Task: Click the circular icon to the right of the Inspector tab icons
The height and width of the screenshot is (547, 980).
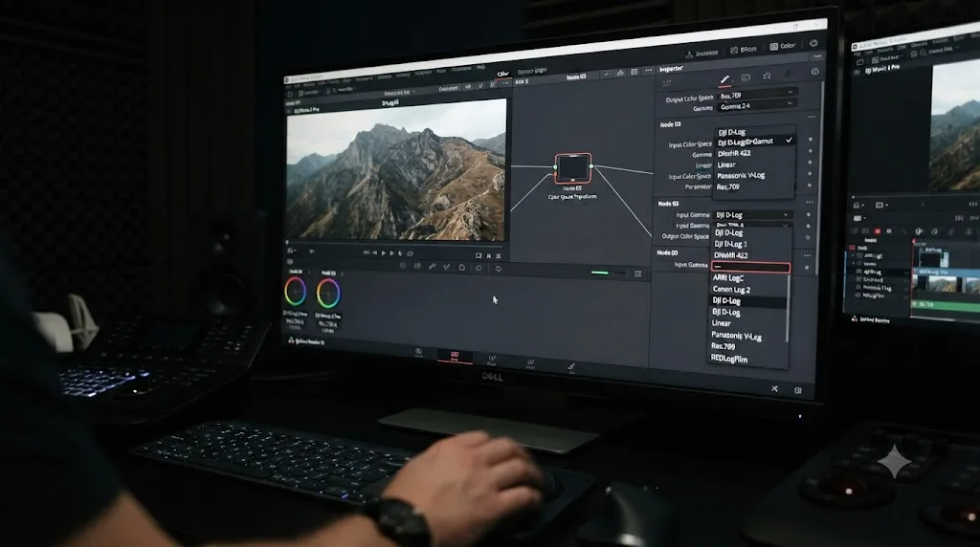Action: 815,72
